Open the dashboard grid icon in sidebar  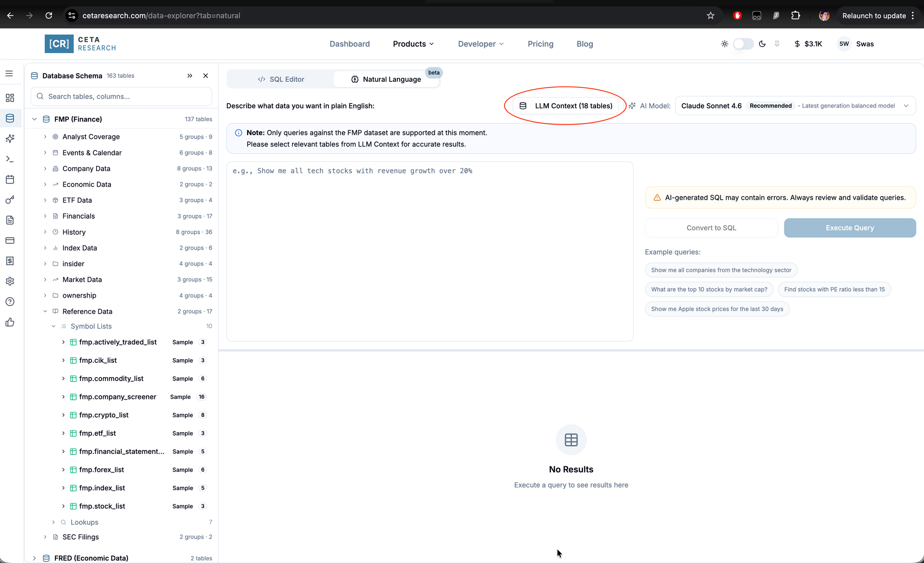pos(10,98)
